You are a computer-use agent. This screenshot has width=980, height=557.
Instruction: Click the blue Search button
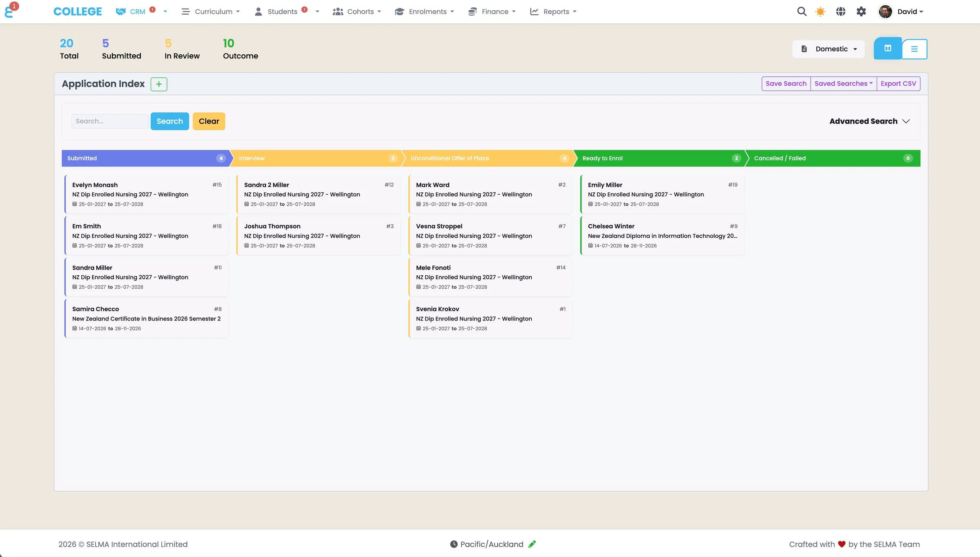(x=170, y=121)
